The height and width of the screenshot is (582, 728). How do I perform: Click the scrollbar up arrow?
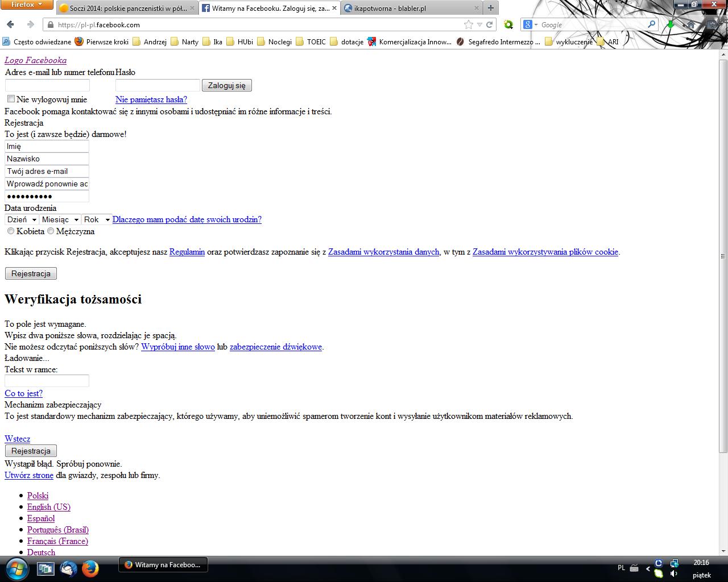(x=723, y=53)
